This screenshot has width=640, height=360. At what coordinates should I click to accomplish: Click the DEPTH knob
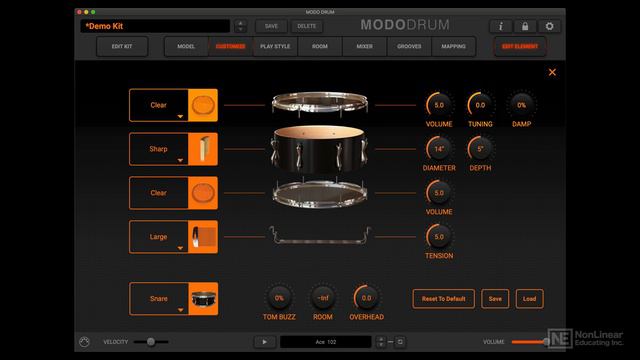click(480, 149)
